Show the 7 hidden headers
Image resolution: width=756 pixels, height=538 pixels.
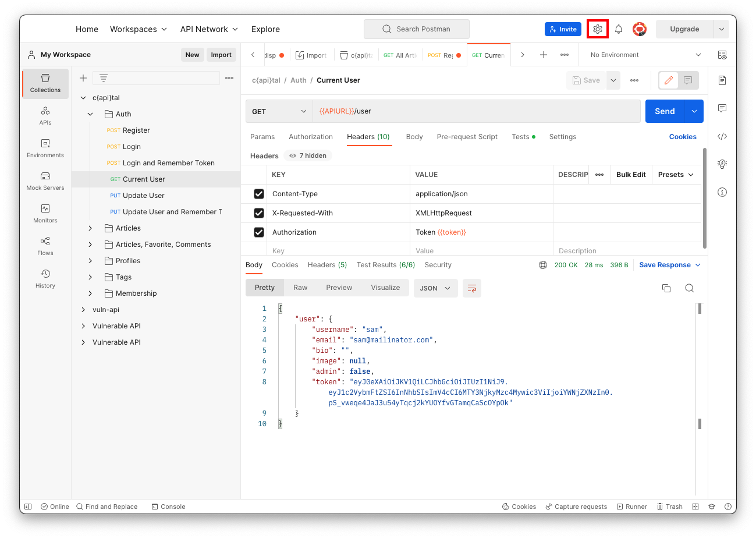[x=308, y=155]
